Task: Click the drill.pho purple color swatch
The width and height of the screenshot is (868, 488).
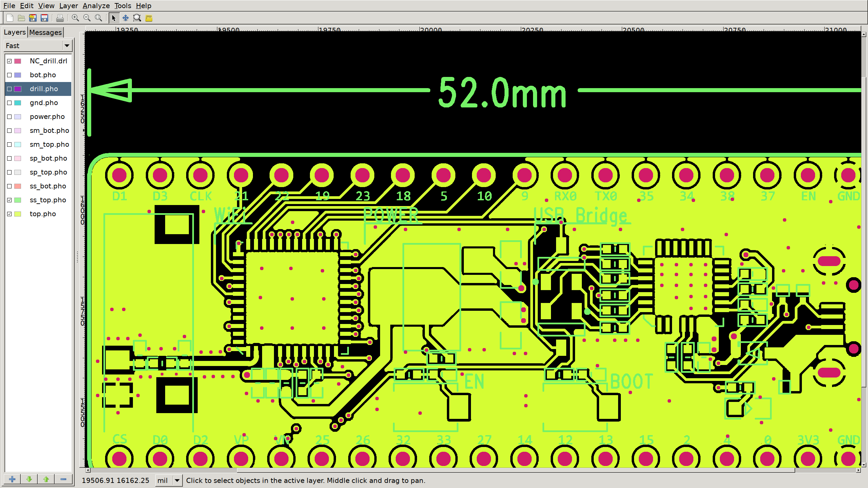Action: [x=18, y=89]
